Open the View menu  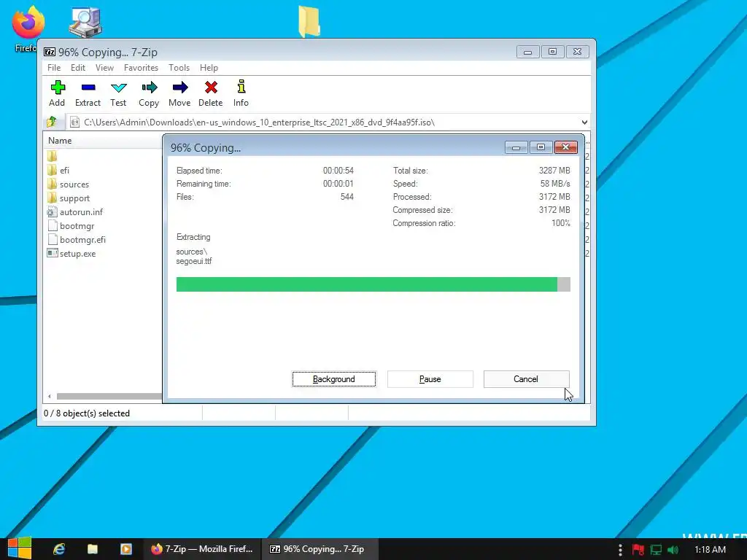(x=104, y=68)
